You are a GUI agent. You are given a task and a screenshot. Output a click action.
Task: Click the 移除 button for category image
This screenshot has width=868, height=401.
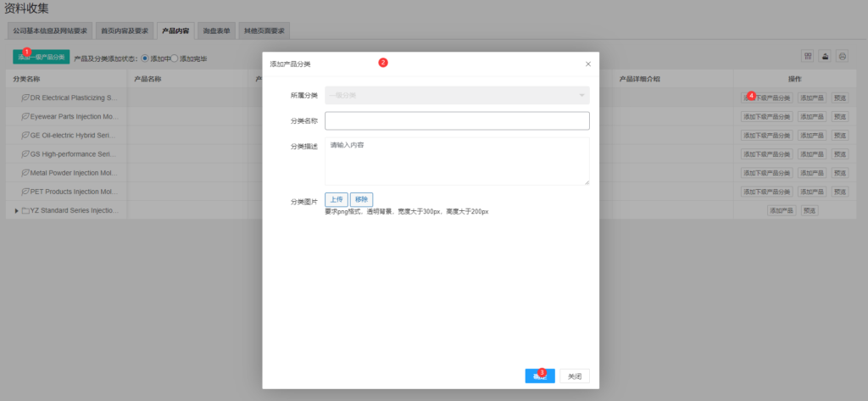[x=361, y=199]
